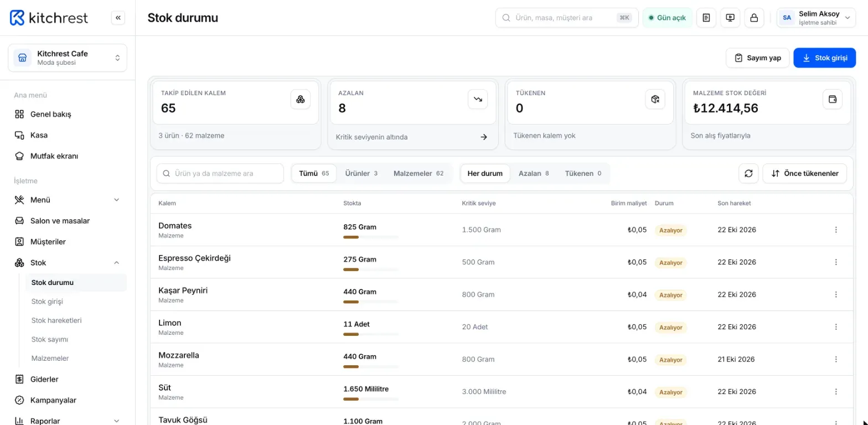Click the Limon stock level bar
The image size is (868, 425).
click(x=371, y=334)
